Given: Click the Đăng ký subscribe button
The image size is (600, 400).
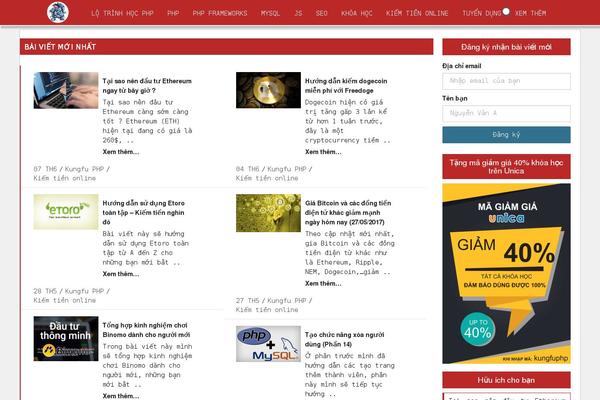Looking at the screenshot, I should click(506, 135).
